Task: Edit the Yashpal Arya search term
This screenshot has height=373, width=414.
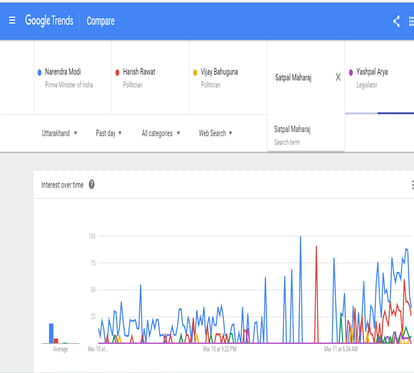Action: pyautogui.click(x=379, y=77)
